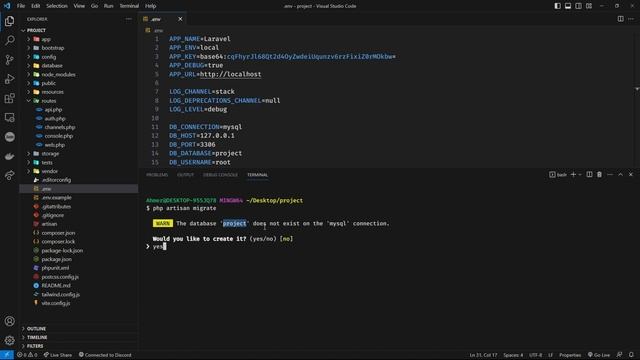Maximize the panel size chevron
This screenshot has width=640, height=360.
[620, 175]
